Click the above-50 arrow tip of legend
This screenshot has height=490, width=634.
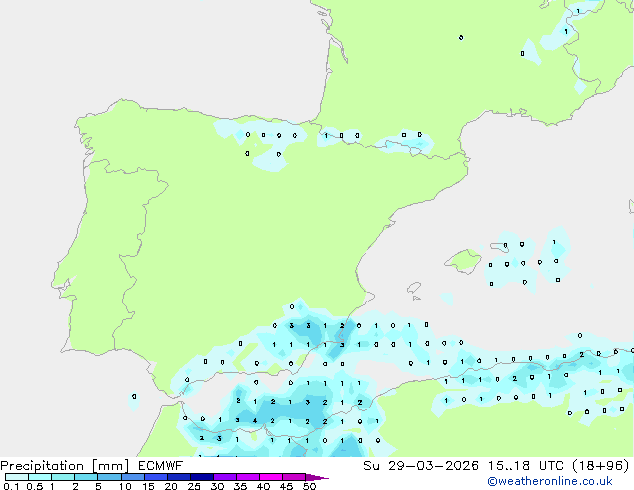pos(317,477)
